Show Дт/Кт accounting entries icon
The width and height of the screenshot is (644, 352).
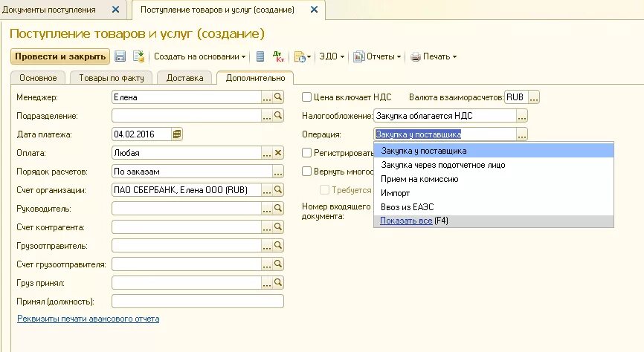click(x=278, y=56)
